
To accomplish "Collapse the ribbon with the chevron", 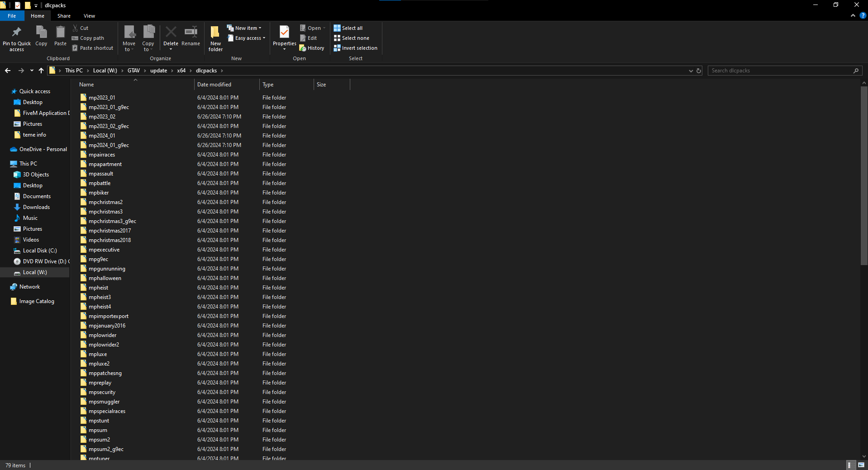I will tap(853, 15).
